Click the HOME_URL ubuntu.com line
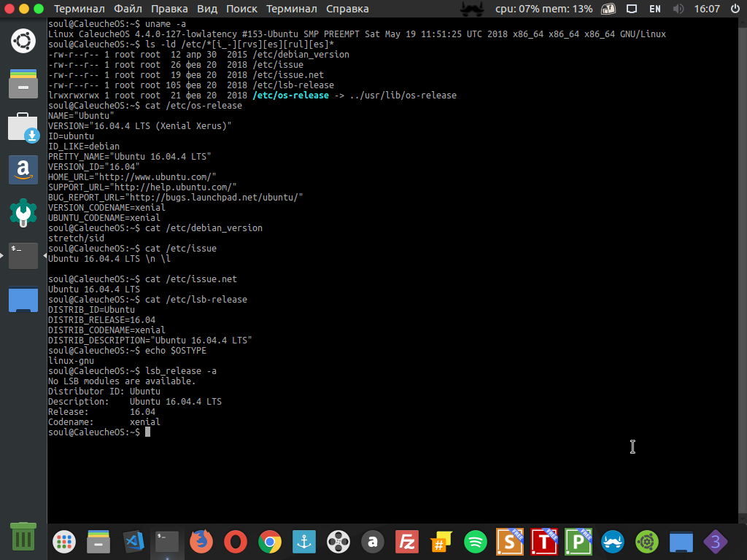 pyautogui.click(x=132, y=176)
